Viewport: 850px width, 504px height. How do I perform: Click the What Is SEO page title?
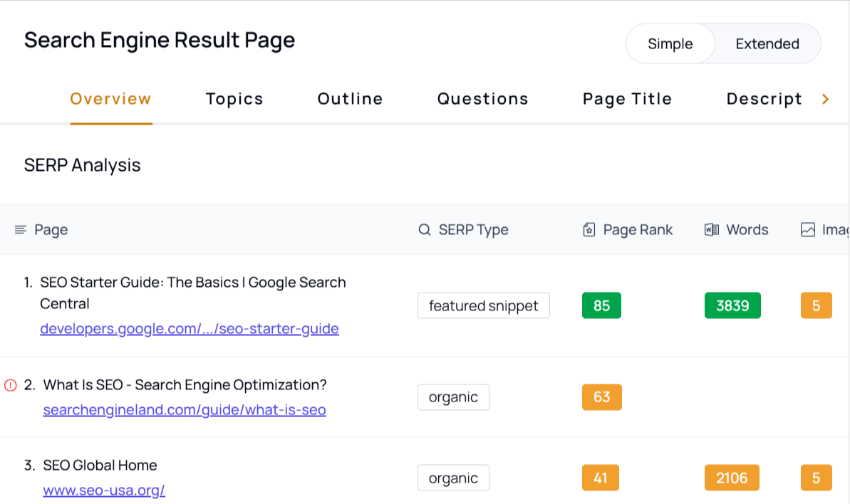click(x=185, y=385)
